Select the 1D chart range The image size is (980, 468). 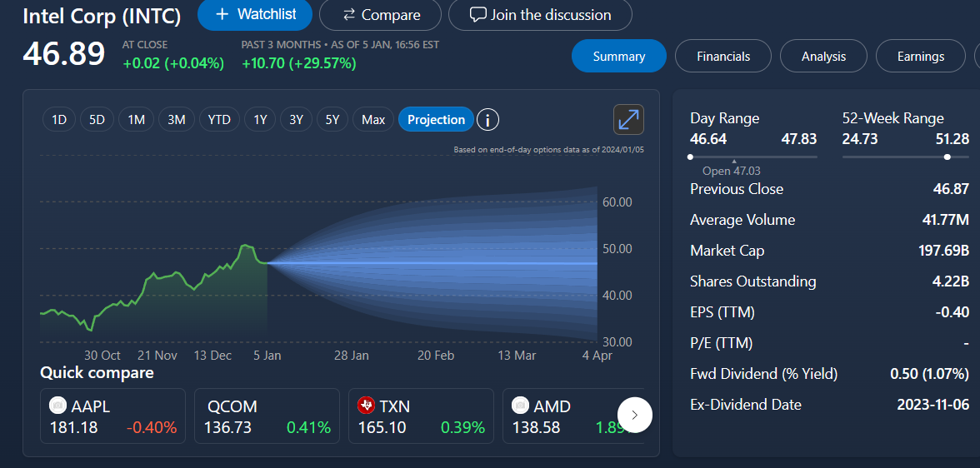[58, 119]
